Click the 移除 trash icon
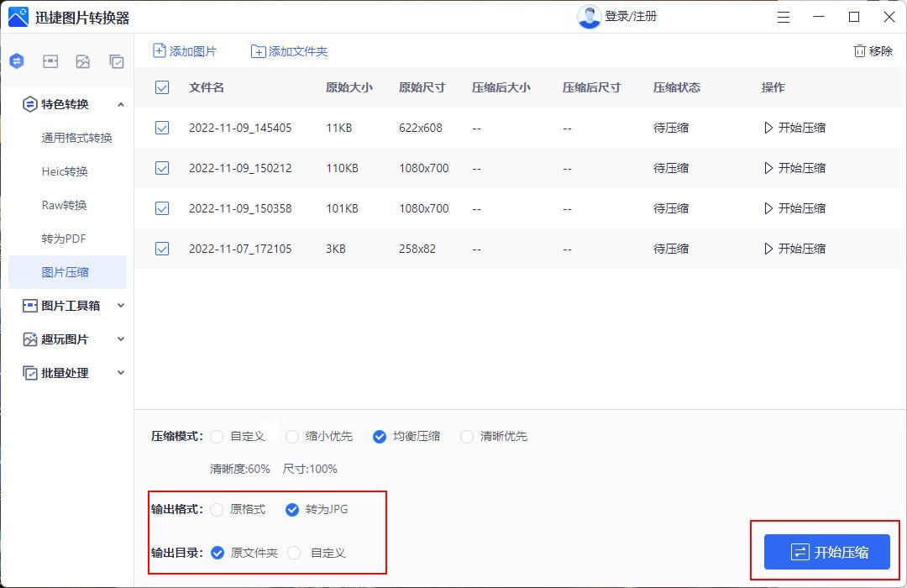 tap(861, 50)
